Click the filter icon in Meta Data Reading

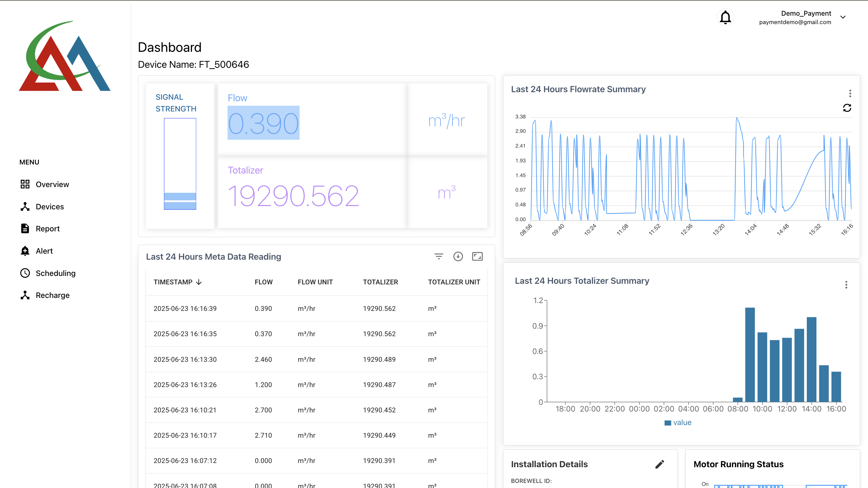coord(439,257)
